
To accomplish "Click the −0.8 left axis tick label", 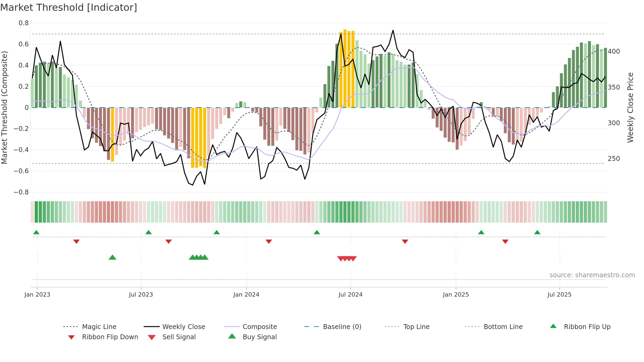I will (x=21, y=192).
